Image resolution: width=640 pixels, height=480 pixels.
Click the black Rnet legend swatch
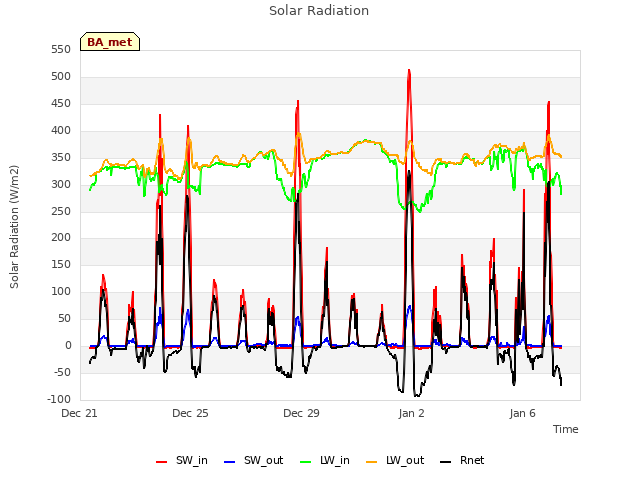(x=446, y=462)
